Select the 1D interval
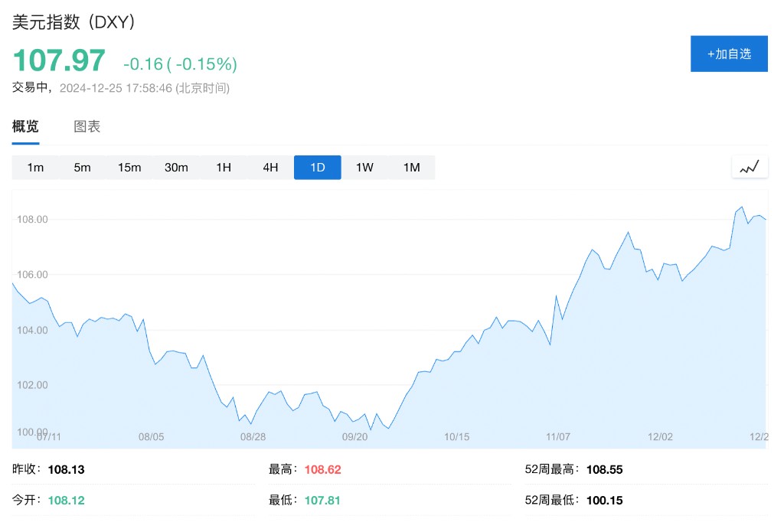This screenshot has width=784, height=532. 318,168
